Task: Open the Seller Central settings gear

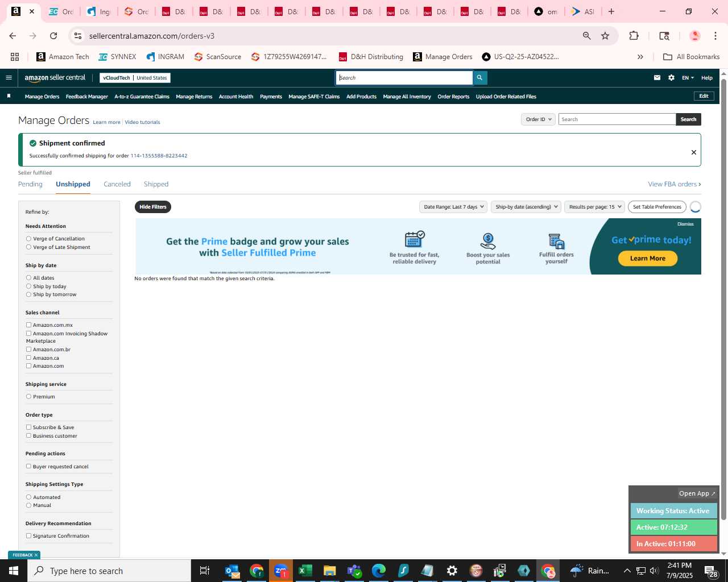Action: (671, 78)
